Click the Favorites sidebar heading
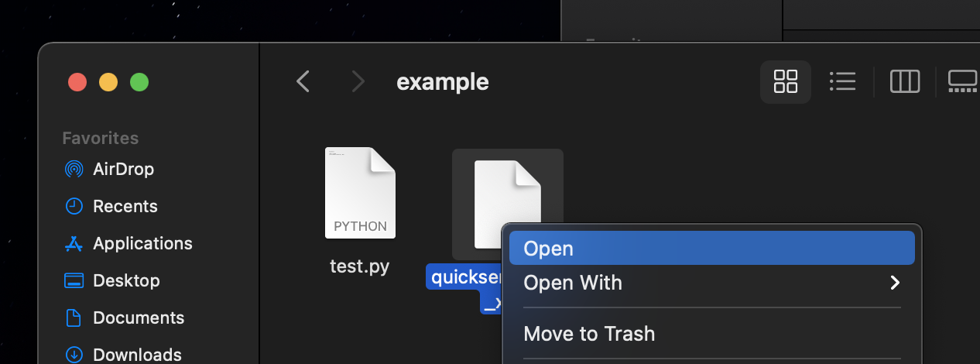The height and width of the screenshot is (364, 980). [x=101, y=138]
